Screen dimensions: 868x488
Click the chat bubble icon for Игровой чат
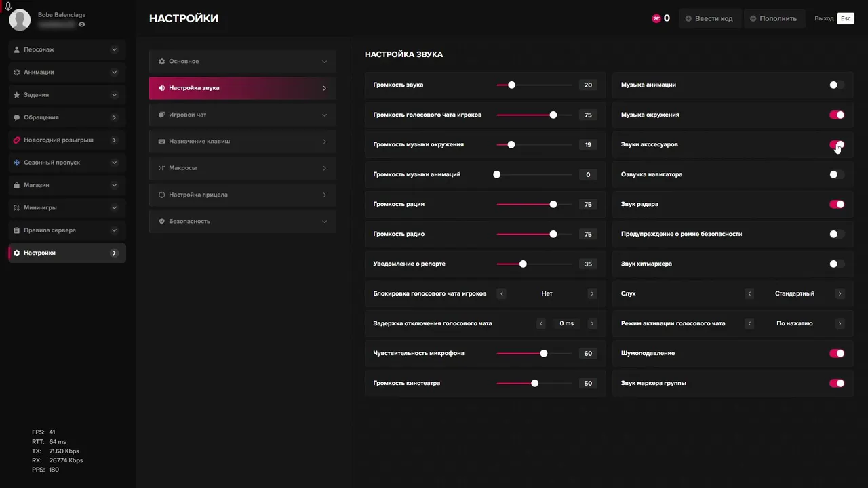tap(162, 115)
